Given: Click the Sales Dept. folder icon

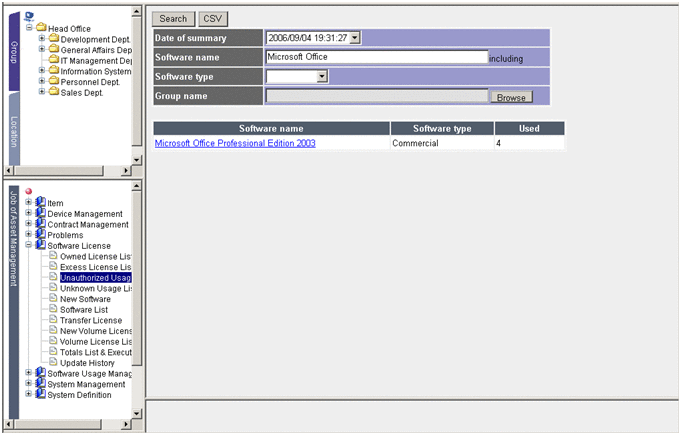Looking at the screenshot, I should coord(54,91).
